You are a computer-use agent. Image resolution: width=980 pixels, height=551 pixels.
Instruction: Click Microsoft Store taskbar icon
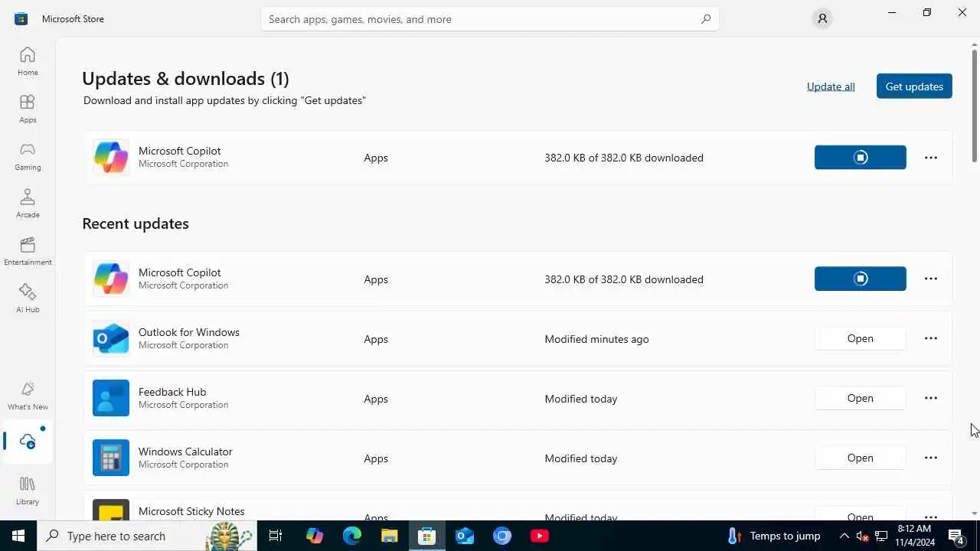coord(426,536)
